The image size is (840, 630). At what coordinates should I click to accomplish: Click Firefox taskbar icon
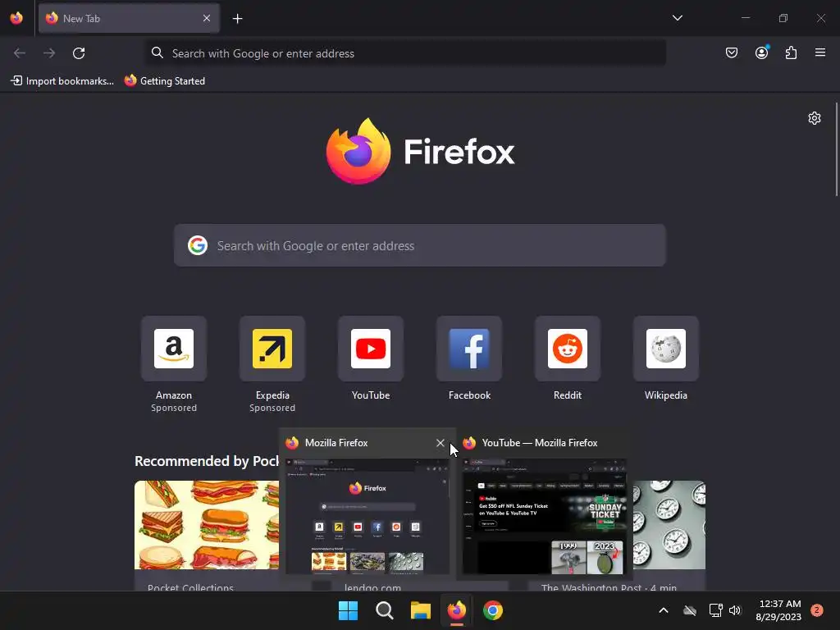pos(456,610)
